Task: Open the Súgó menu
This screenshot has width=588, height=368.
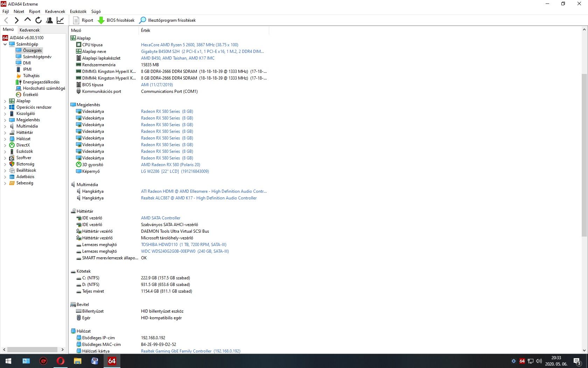Action: (x=96, y=12)
